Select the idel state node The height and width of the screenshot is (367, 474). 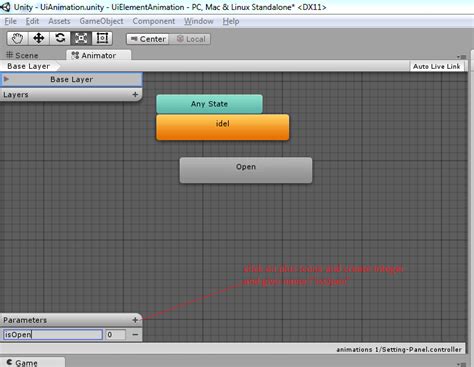(x=223, y=127)
